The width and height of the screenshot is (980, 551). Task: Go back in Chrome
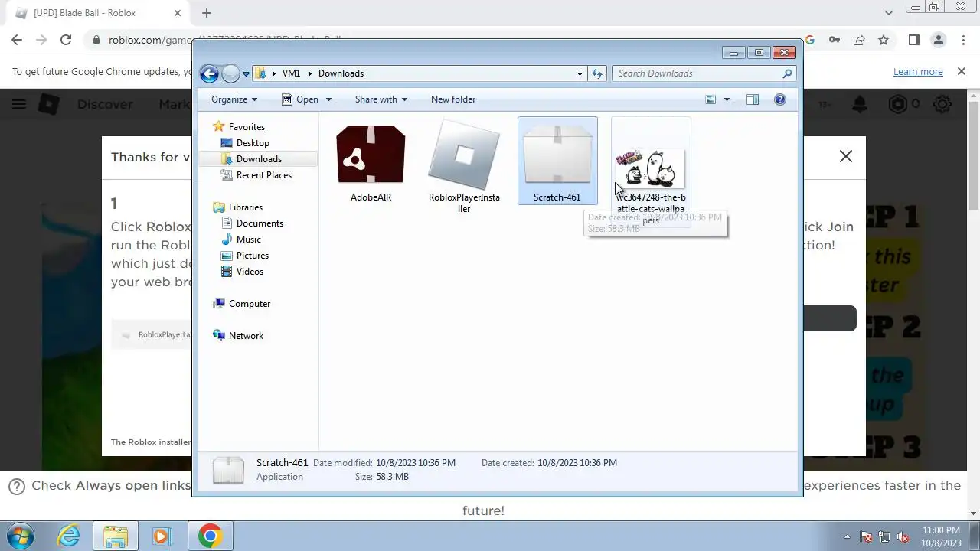pos(17,40)
